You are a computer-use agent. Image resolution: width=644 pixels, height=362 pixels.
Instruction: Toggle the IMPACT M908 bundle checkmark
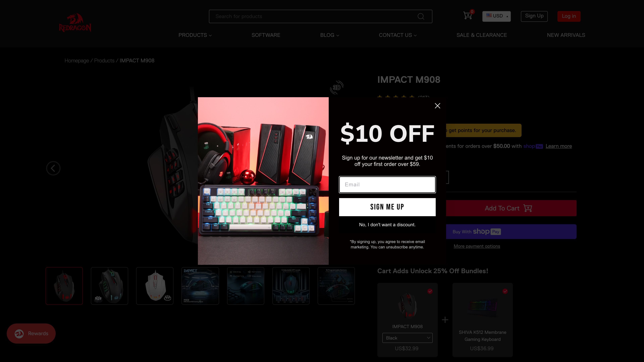click(430, 291)
